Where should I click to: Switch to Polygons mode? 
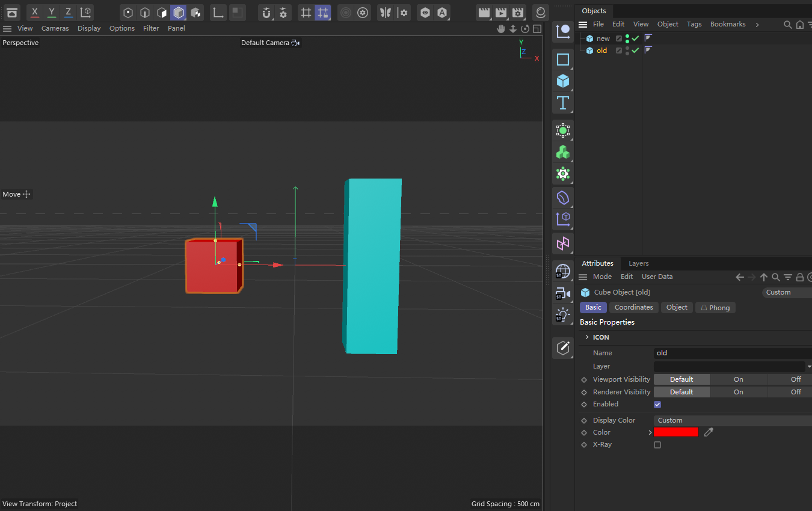coord(162,13)
